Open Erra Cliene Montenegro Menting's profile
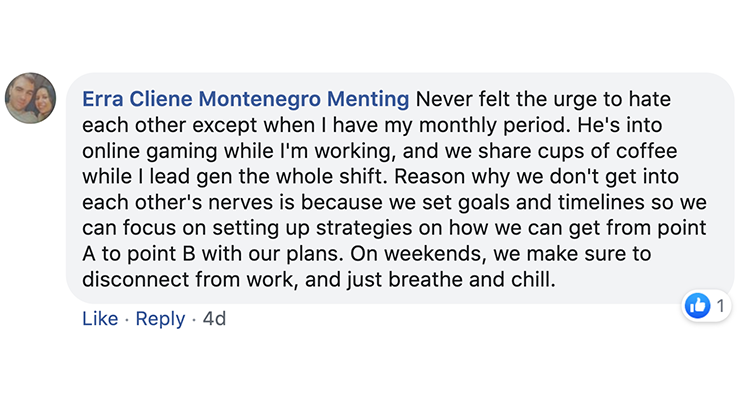Image resolution: width=750 pixels, height=400 pixels. pyautogui.click(x=246, y=100)
